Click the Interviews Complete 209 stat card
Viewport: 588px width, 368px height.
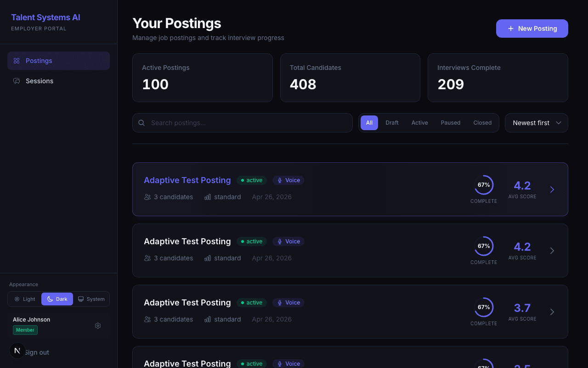pos(498,78)
